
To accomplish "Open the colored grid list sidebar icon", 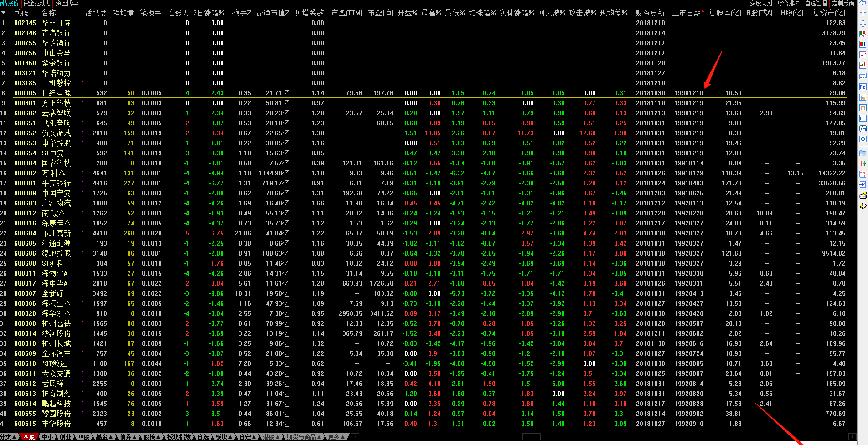I will (863, 44).
